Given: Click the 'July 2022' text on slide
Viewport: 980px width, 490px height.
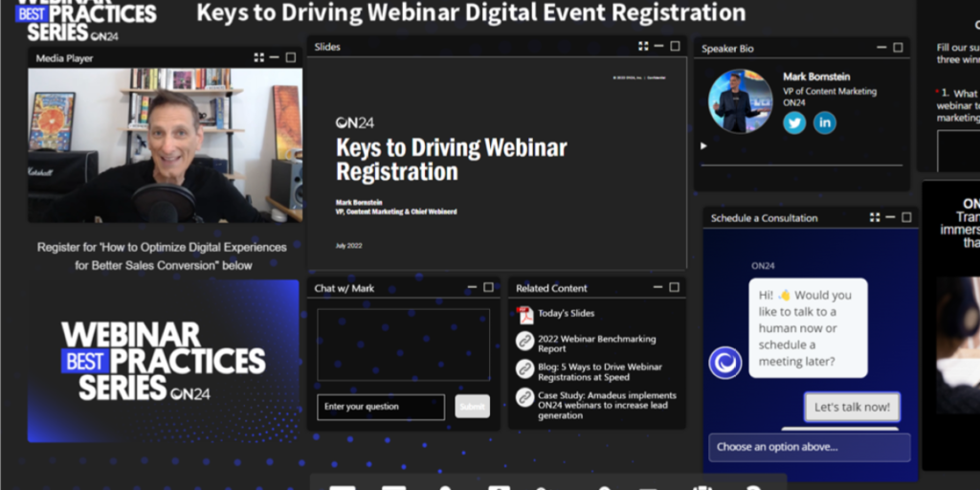Looking at the screenshot, I should point(348,246).
